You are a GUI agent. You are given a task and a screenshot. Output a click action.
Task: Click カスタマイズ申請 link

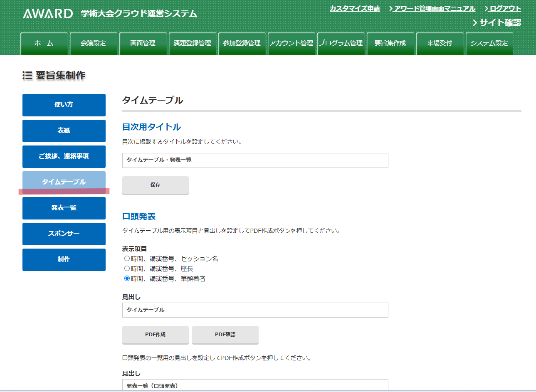tap(355, 8)
